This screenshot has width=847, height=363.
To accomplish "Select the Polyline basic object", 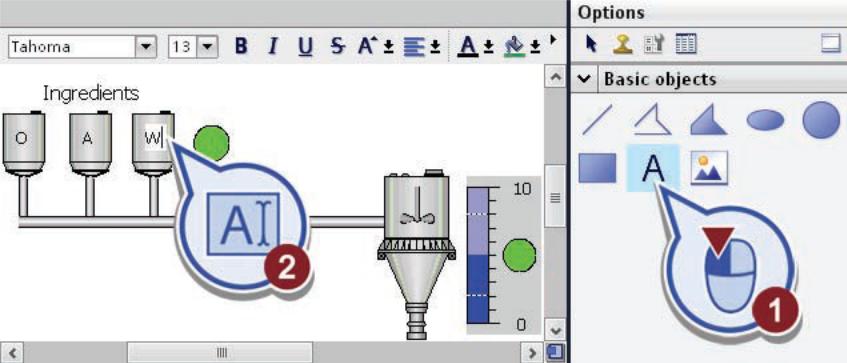I will click(x=652, y=119).
